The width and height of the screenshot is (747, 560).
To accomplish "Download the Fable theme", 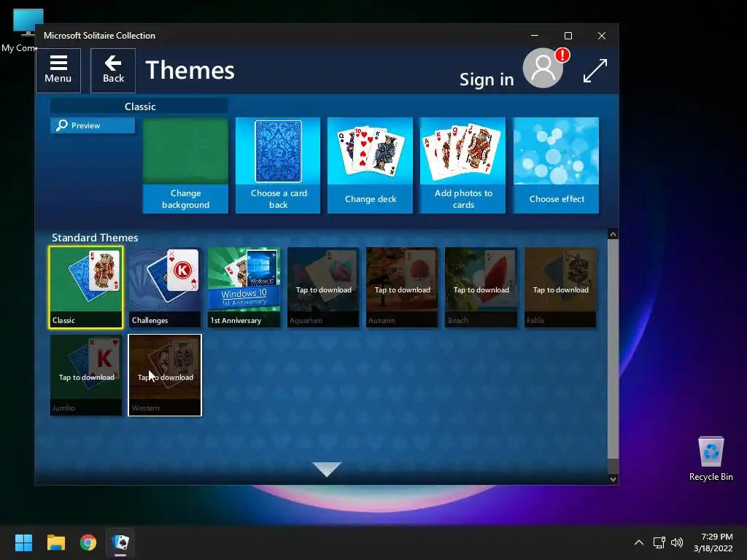I will point(560,287).
